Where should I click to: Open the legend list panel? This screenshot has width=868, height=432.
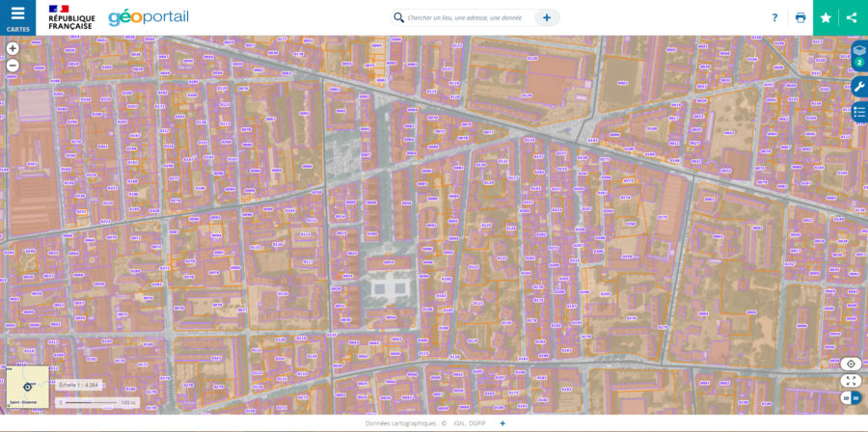click(x=859, y=112)
